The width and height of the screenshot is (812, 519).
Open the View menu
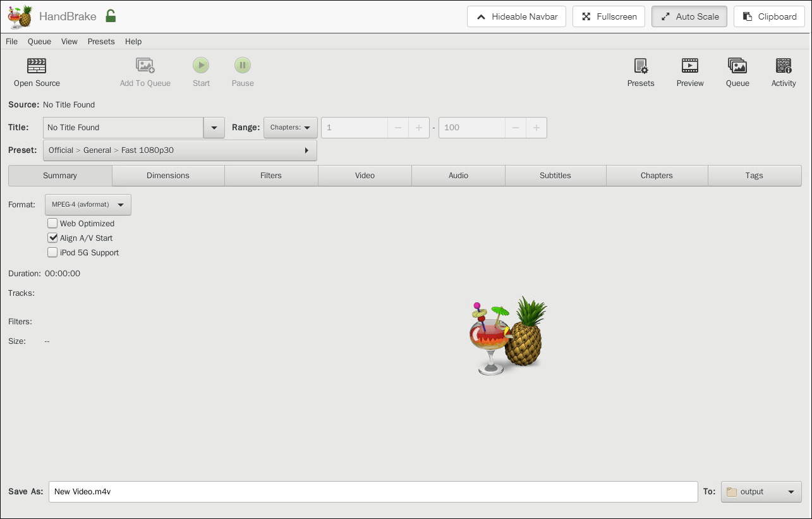pos(70,41)
